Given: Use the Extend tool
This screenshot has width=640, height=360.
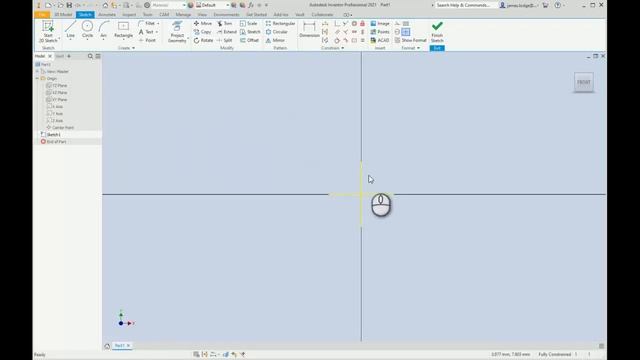Looking at the screenshot, I should (x=227, y=32).
